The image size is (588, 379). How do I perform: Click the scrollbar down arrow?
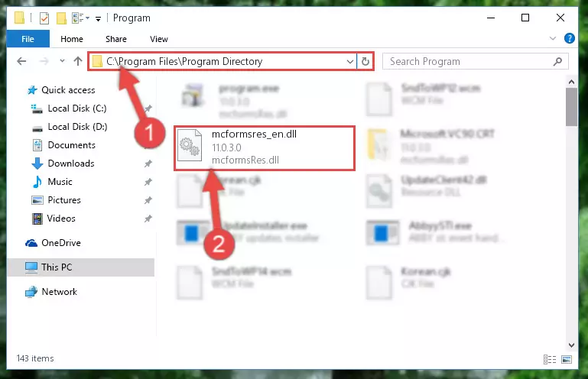tap(571, 345)
